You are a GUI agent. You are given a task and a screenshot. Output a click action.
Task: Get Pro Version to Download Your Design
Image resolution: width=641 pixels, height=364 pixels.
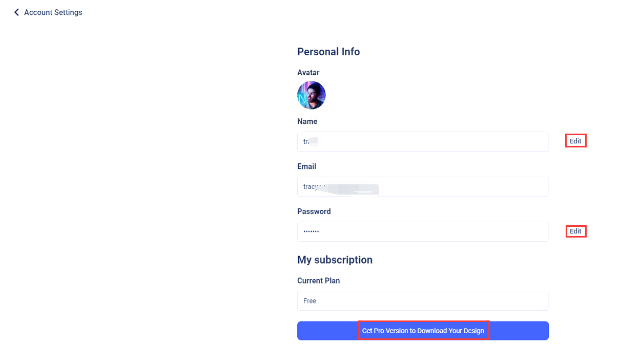tap(423, 331)
